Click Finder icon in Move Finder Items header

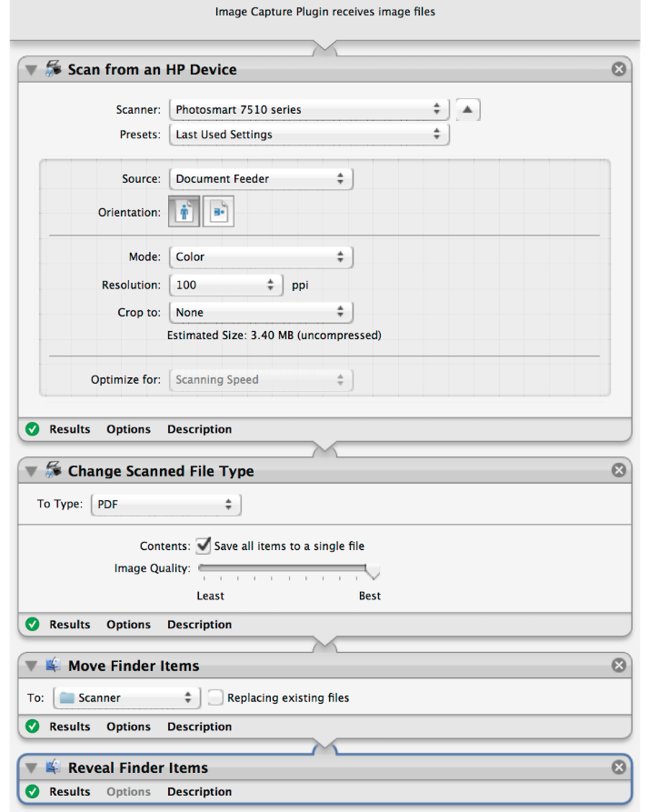(53, 665)
